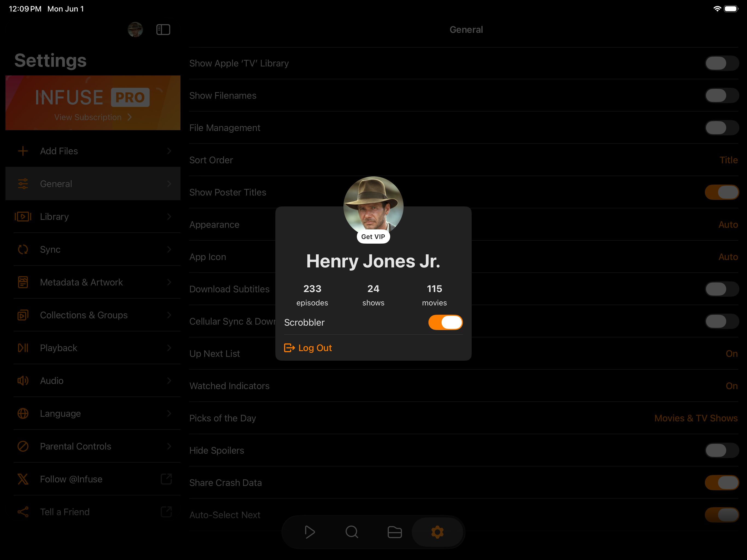Open external link icon beside Follow @Infuse
Image resolution: width=747 pixels, height=560 pixels.
[x=166, y=479]
